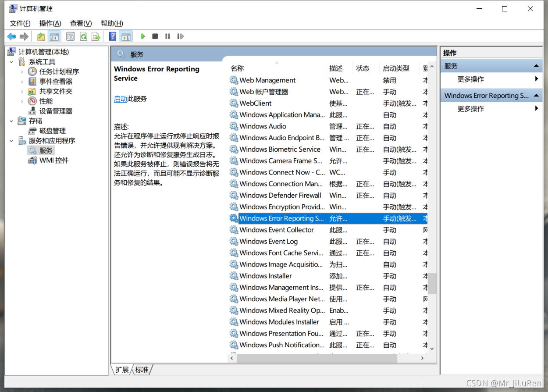Click the vertical scrollbar thumb in services list
This screenshot has height=392, width=548.
[x=432, y=283]
